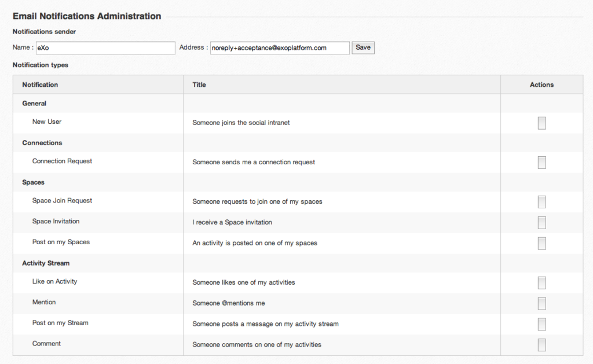
Task: Enable Post on my Stream notification
Action: (541, 324)
